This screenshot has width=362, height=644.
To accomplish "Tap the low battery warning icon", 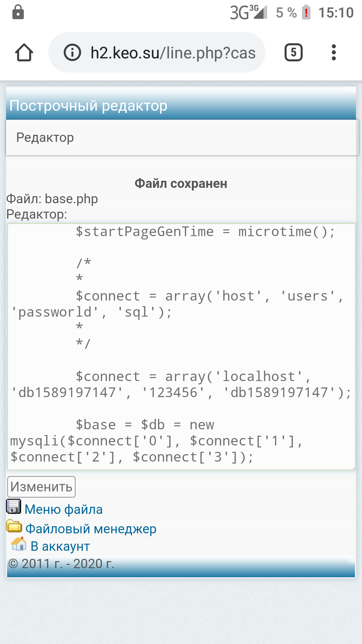I will point(306,12).
